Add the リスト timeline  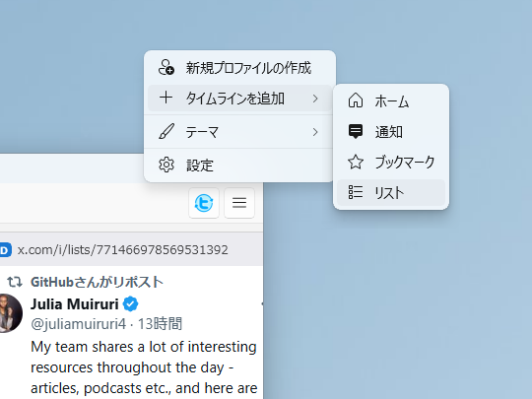point(391,192)
